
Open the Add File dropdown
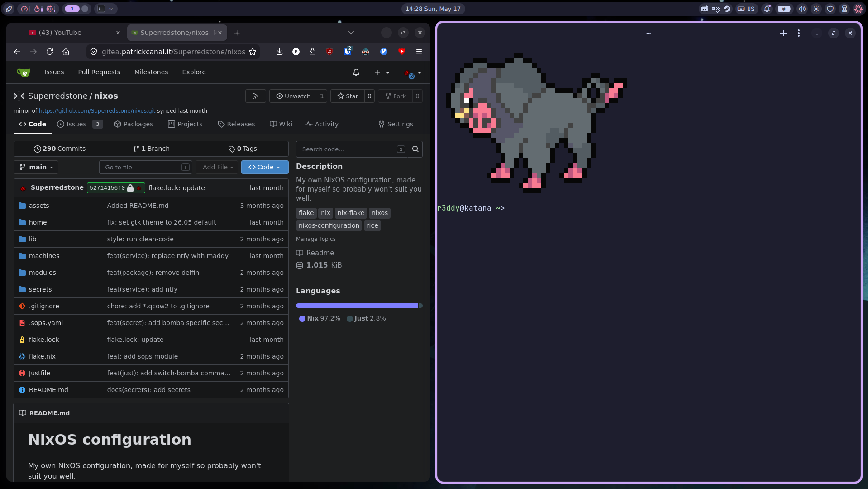(218, 167)
